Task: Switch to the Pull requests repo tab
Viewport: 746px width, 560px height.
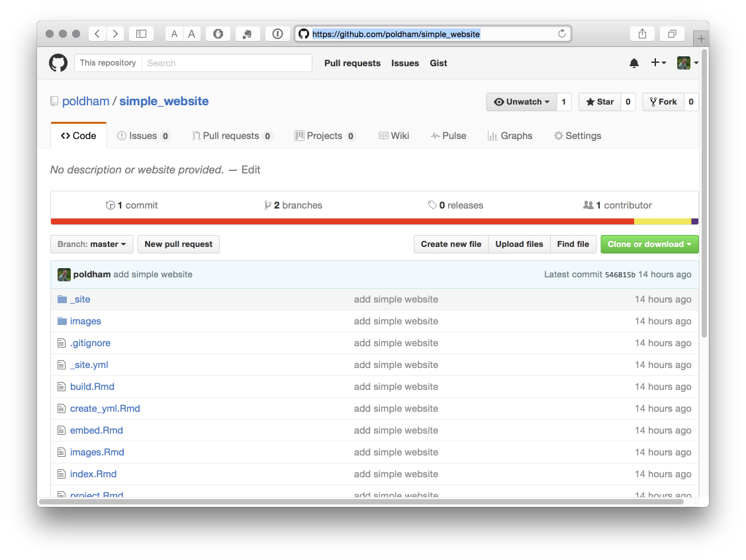Action: (x=232, y=136)
